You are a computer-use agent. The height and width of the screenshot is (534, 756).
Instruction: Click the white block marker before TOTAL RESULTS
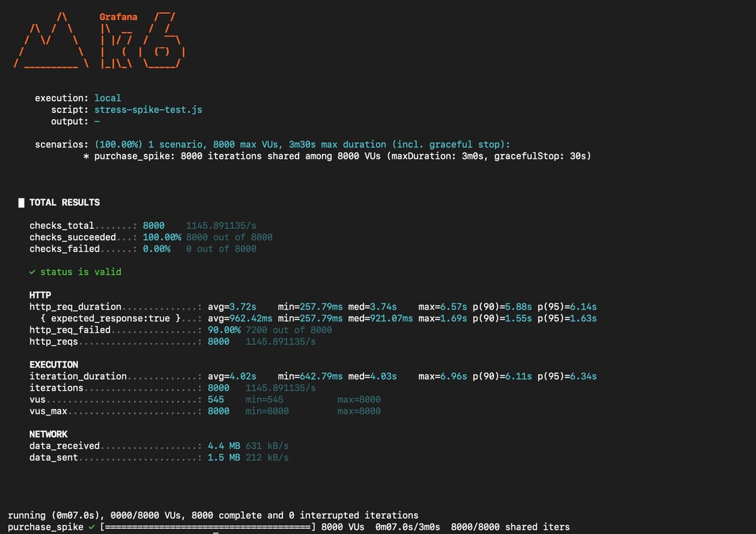pyautogui.click(x=22, y=202)
